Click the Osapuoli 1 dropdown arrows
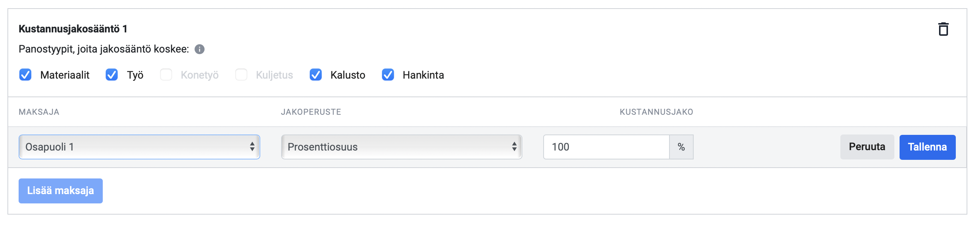Viewport: 980px width, 228px height. pos(252,147)
